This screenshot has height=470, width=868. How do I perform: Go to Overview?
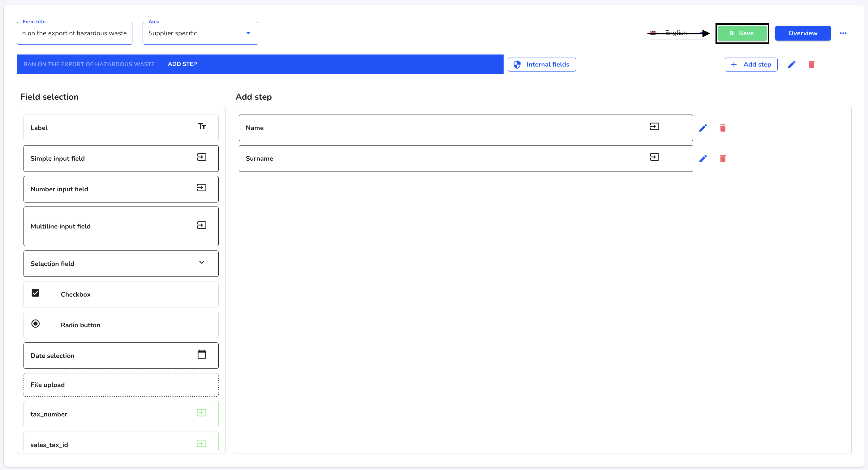803,33
